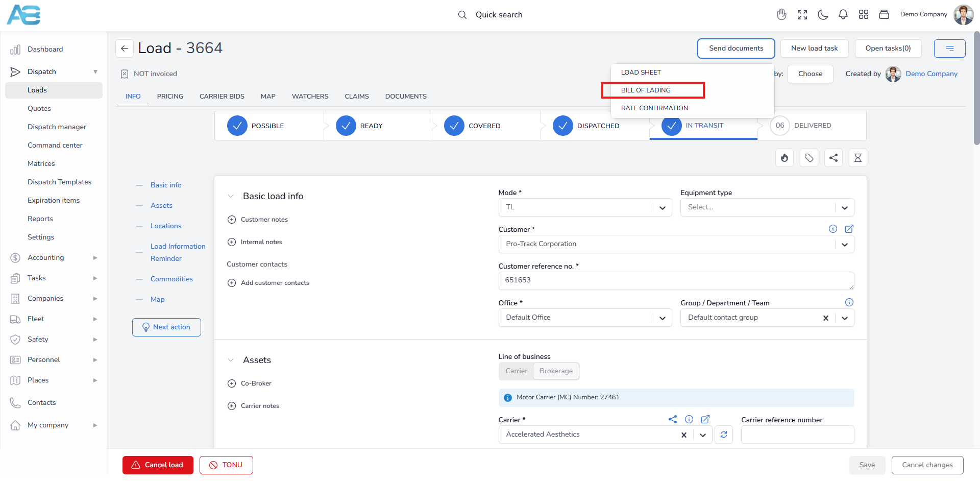Click Customer reference no. field
Viewport: 980px width, 481px height.
(676, 281)
